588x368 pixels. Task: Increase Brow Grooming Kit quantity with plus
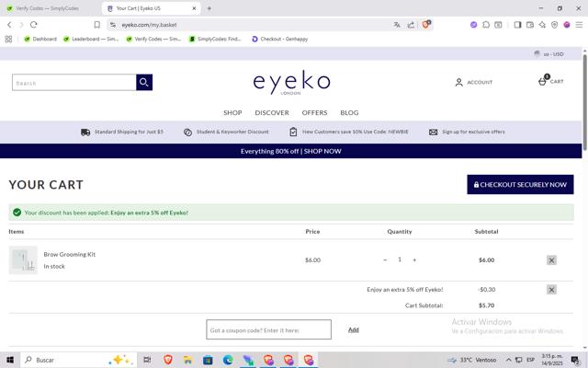tap(414, 259)
